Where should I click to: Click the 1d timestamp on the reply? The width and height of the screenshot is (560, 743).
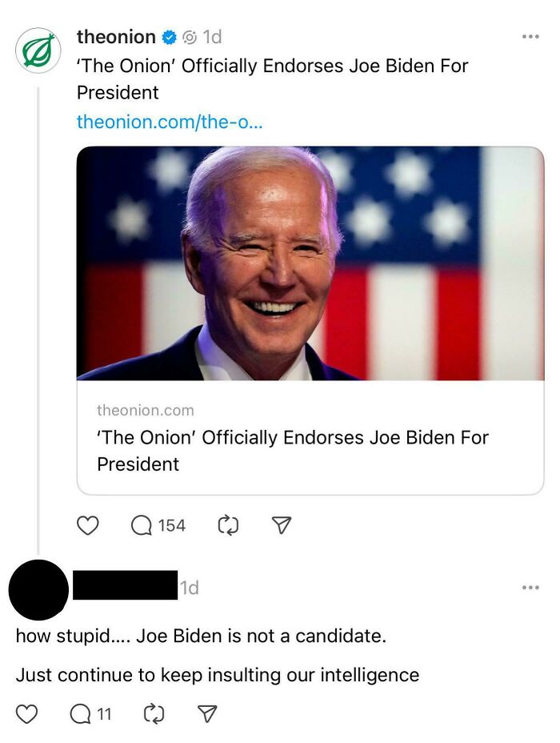coord(190,586)
